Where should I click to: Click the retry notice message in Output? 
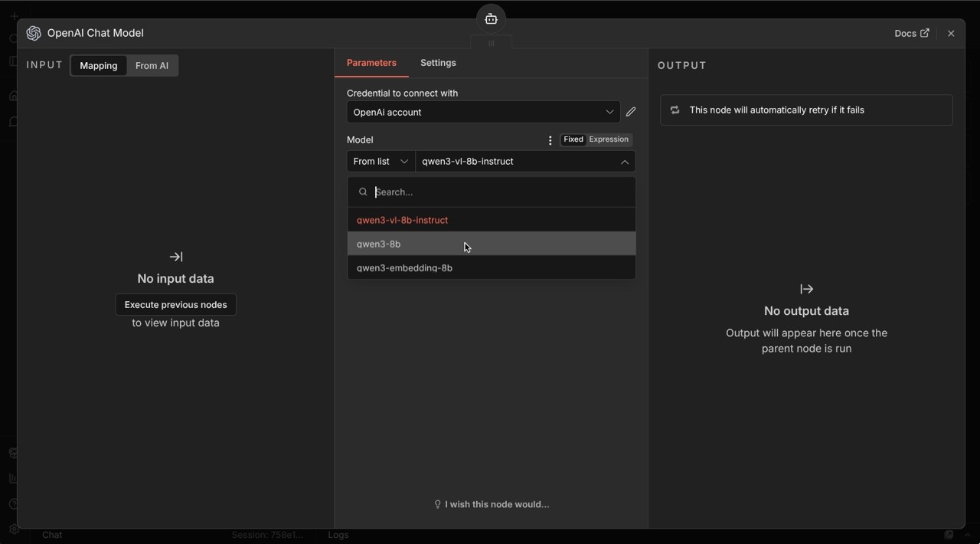(x=806, y=110)
